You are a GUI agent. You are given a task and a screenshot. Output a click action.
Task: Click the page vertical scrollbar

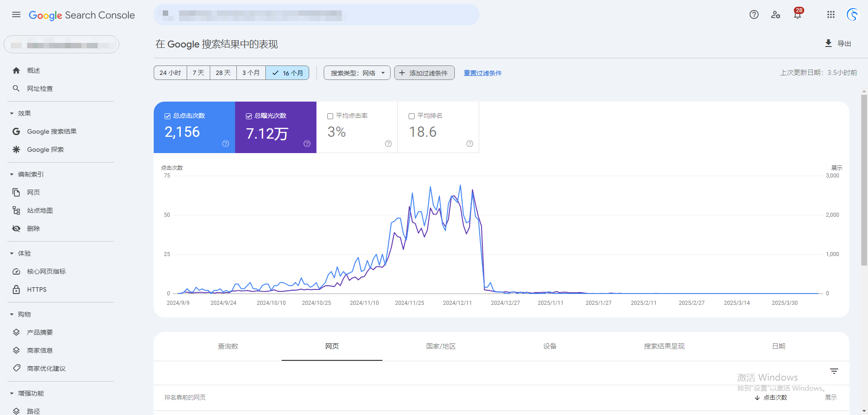point(864,180)
